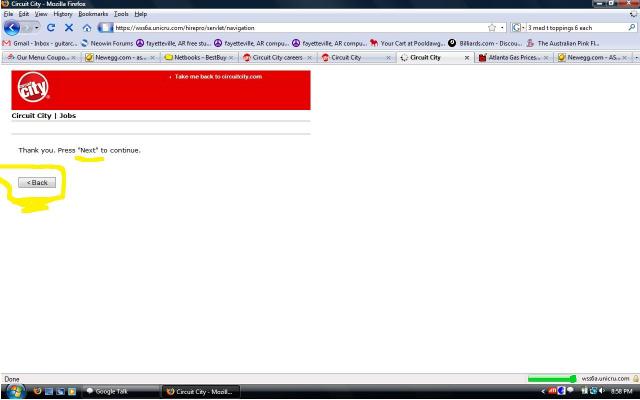Image resolution: width=640 pixels, height=400 pixels.
Task: Switch to the 'Atlanta Gas Prices' tab
Action: [x=513, y=58]
